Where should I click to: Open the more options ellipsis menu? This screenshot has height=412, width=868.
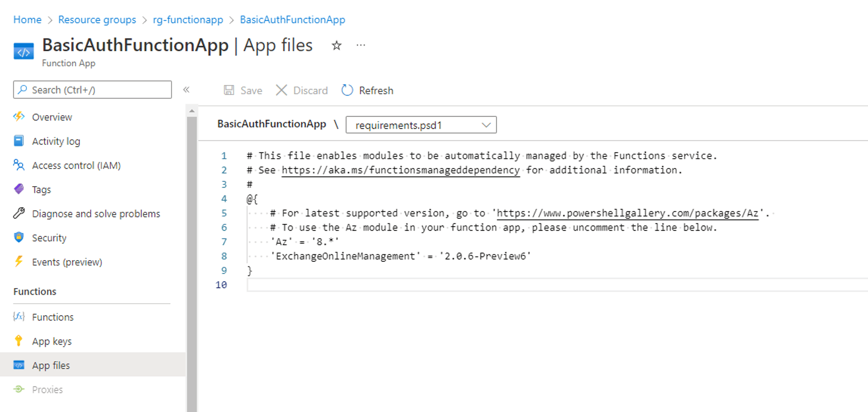click(361, 45)
